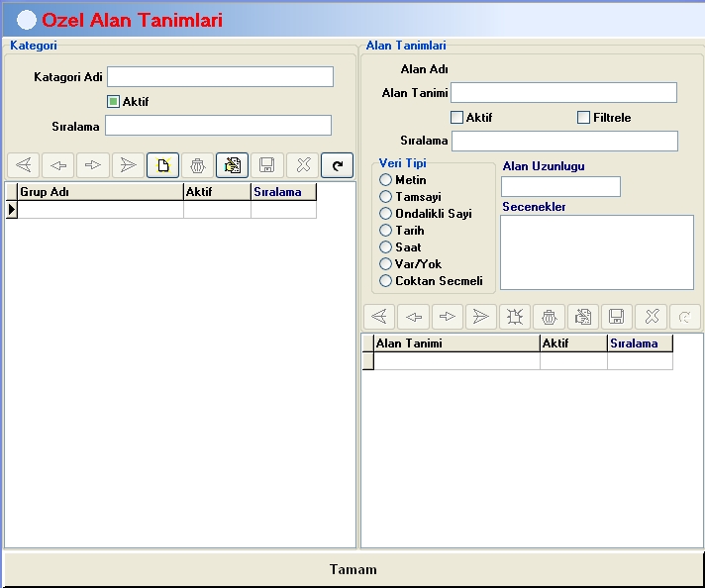Screen dimensions: 705x588
Task: Click the edit record icon in Kategori toolbar
Action: (232, 165)
